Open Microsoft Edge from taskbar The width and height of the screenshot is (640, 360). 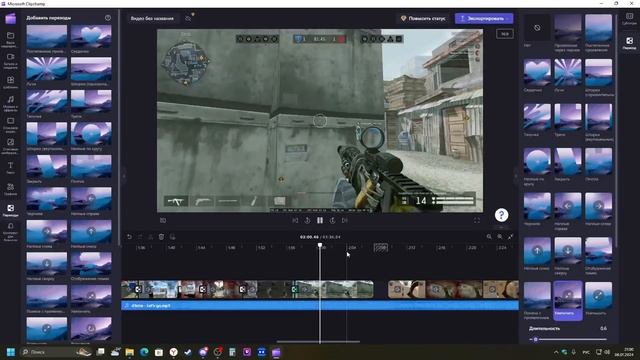click(x=144, y=352)
